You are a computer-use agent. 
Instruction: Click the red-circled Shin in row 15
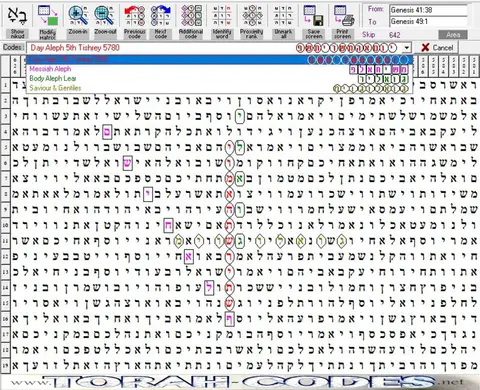[229, 303]
